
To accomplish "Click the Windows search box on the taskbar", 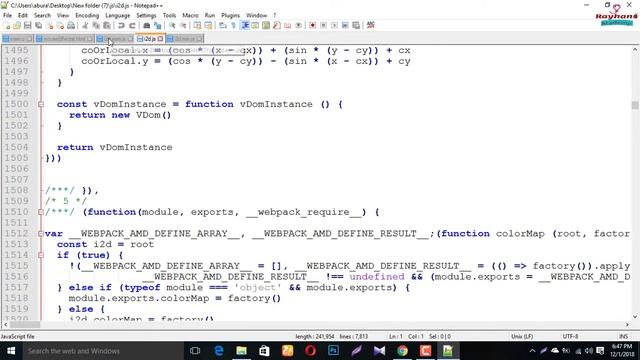I will (x=104, y=351).
